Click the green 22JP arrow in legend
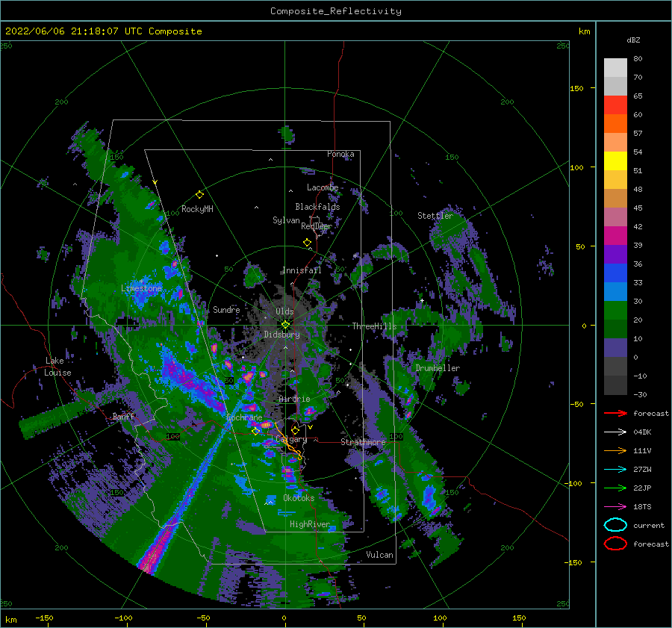Viewport: 672px width, 628px height. tap(615, 488)
